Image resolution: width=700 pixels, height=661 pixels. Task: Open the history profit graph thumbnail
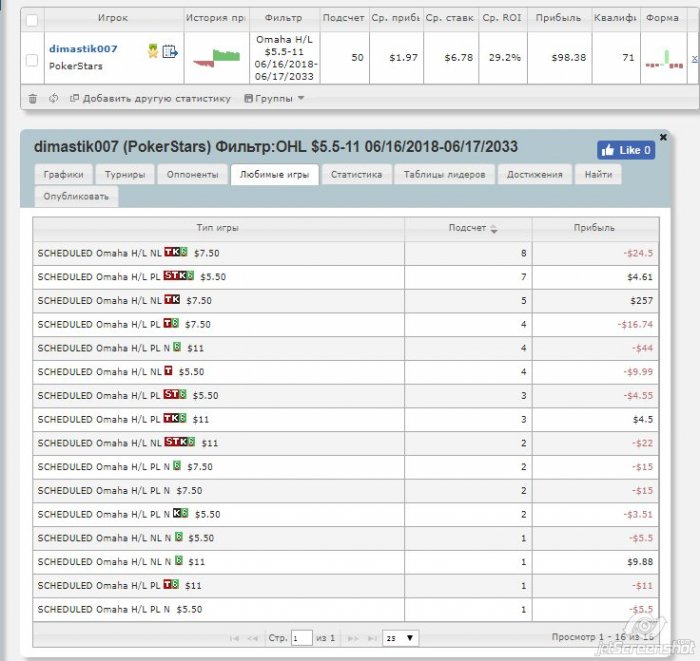217,58
